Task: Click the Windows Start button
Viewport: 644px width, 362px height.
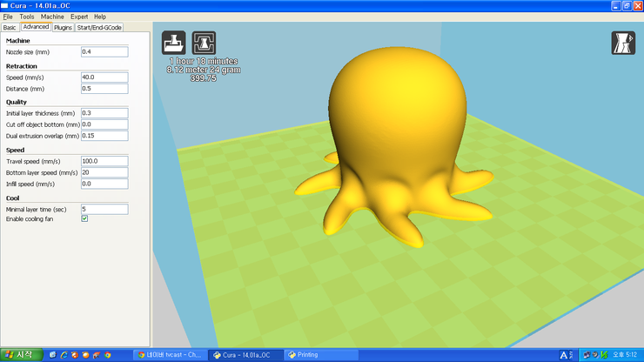Action: coord(19,354)
